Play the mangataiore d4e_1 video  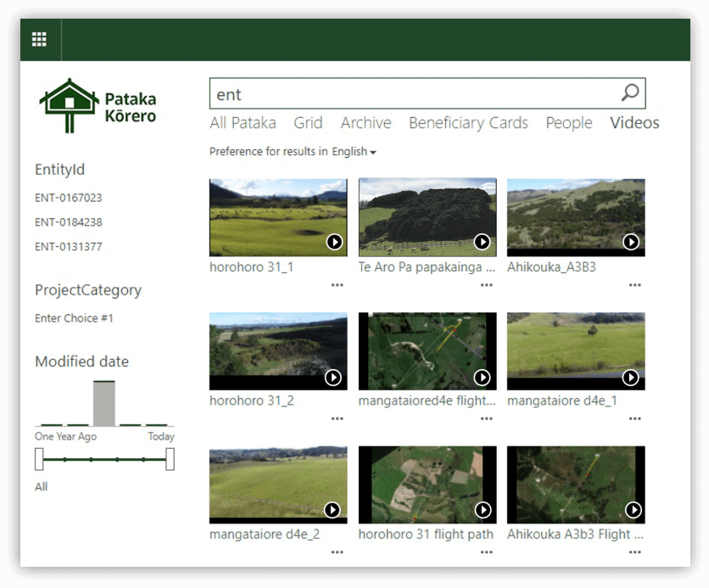tap(630, 378)
